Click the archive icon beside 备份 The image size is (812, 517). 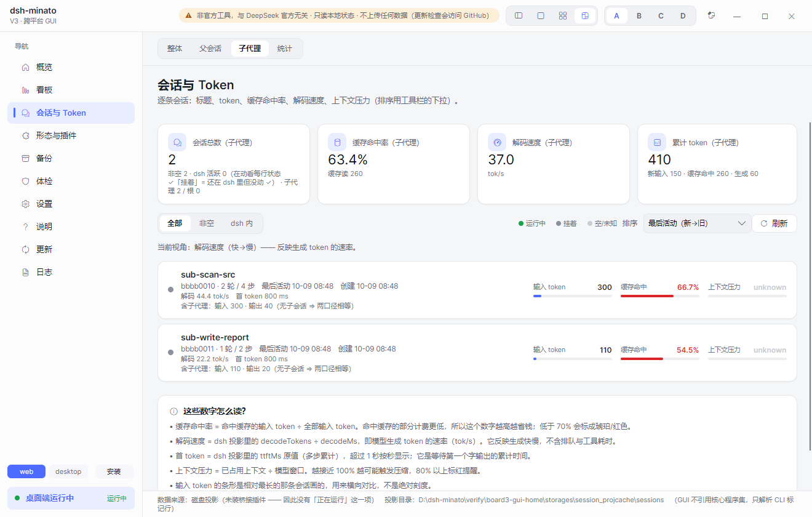tap(25, 158)
